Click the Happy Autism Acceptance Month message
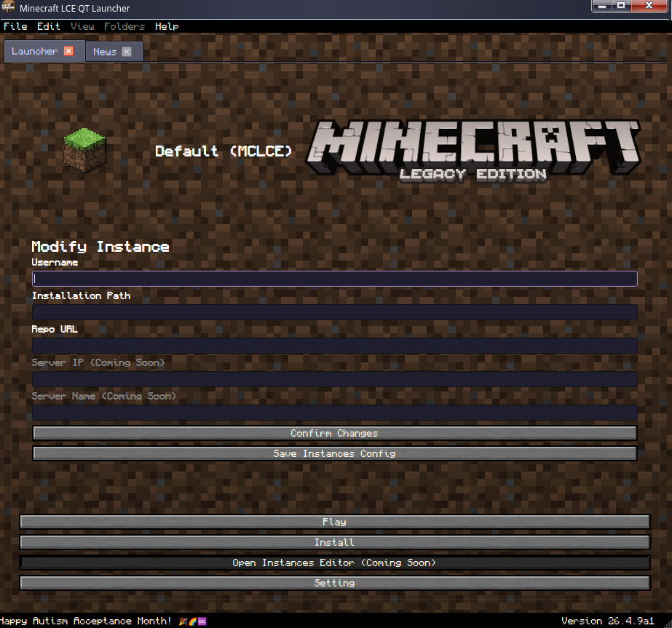The height and width of the screenshot is (628, 672). point(103,621)
